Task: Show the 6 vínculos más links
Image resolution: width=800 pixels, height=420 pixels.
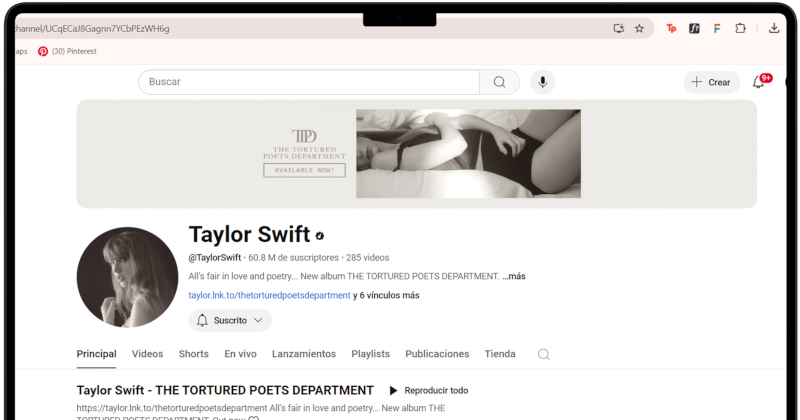Action: point(386,295)
